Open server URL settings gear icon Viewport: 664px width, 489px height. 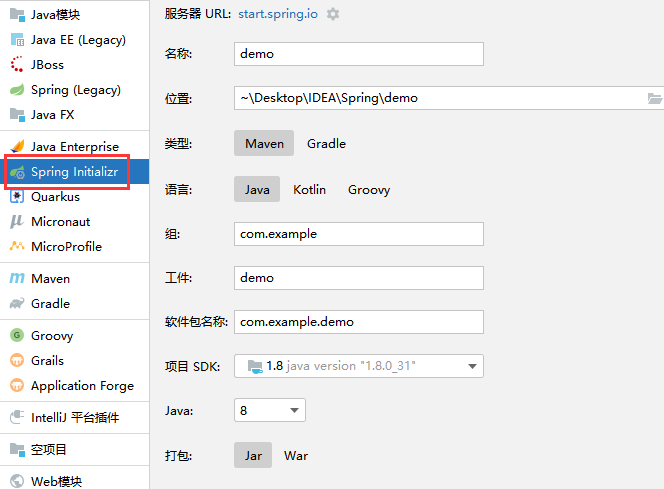(x=333, y=15)
